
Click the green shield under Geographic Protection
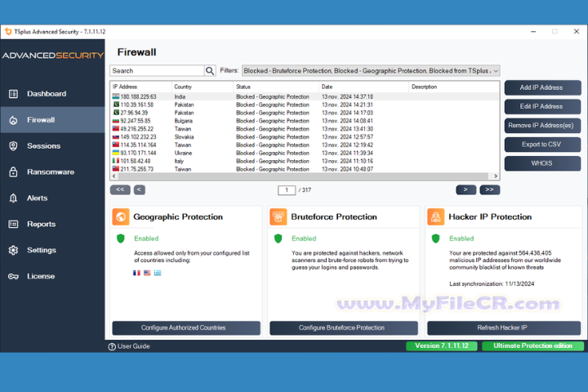click(121, 238)
